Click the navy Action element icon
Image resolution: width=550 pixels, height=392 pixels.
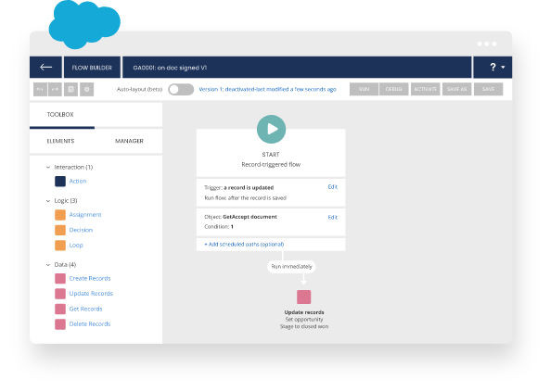coord(60,182)
